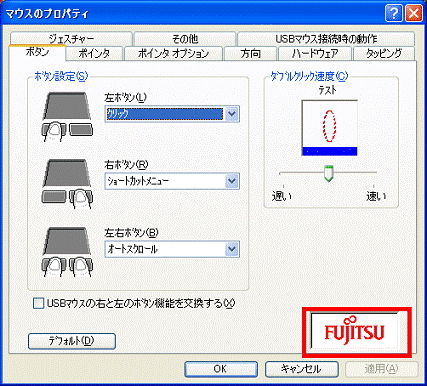Switch to the ジェスチャー tab

coord(71,39)
